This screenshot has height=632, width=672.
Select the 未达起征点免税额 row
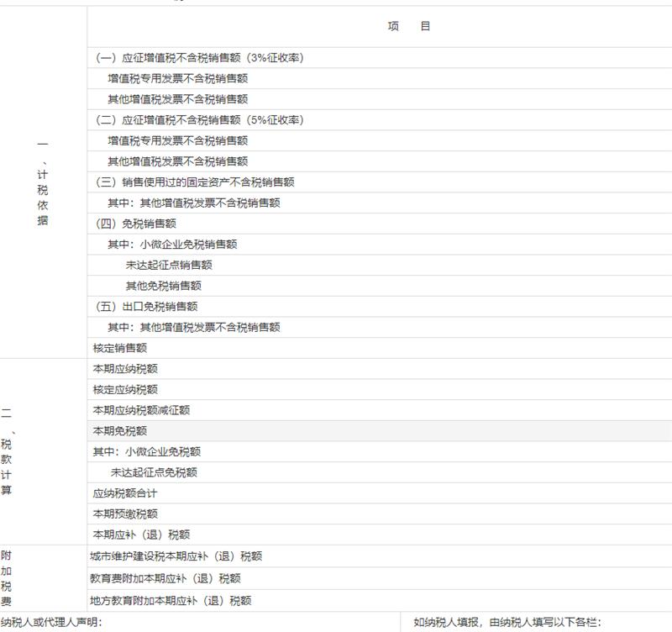click(x=154, y=472)
